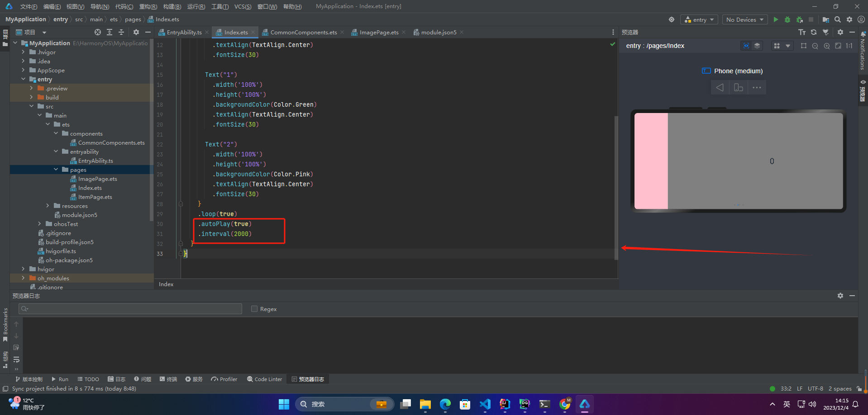Click the back triangle in device controls

coord(720,87)
